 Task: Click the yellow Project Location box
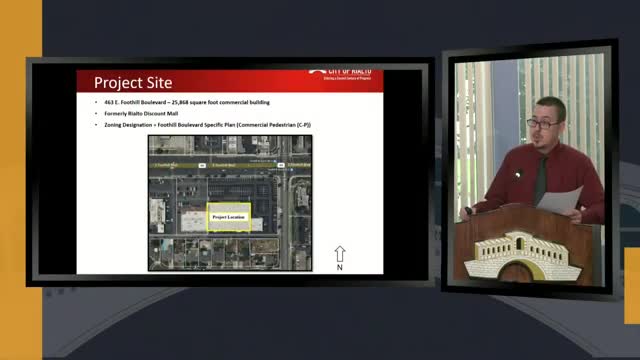coord(229,217)
